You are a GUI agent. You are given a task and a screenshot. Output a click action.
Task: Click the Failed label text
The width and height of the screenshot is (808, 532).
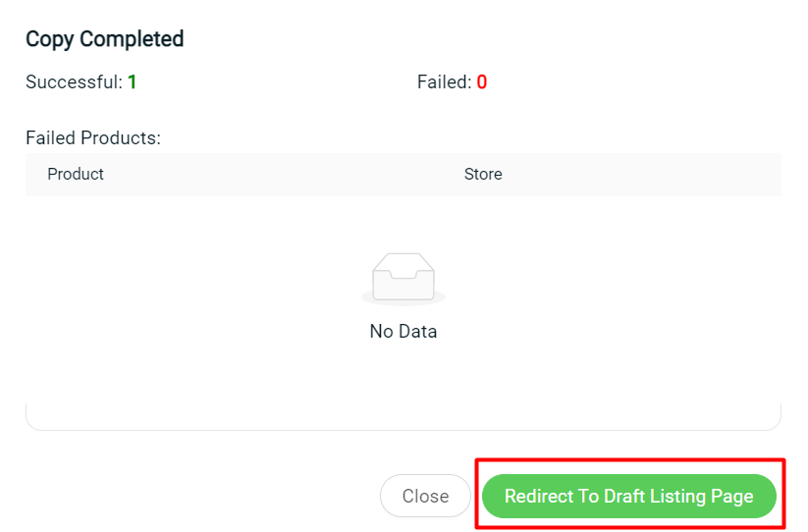pyautogui.click(x=444, y=81)
